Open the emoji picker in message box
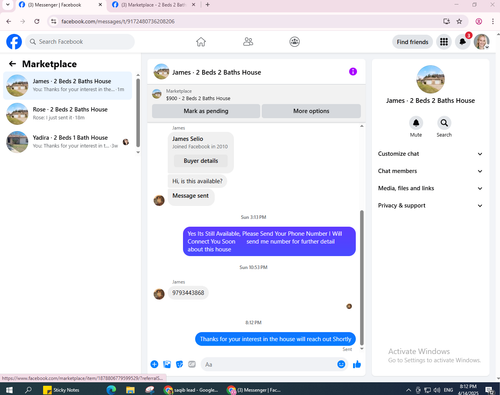The height and width of the screenshot is (395, 500). pos(341,364)
